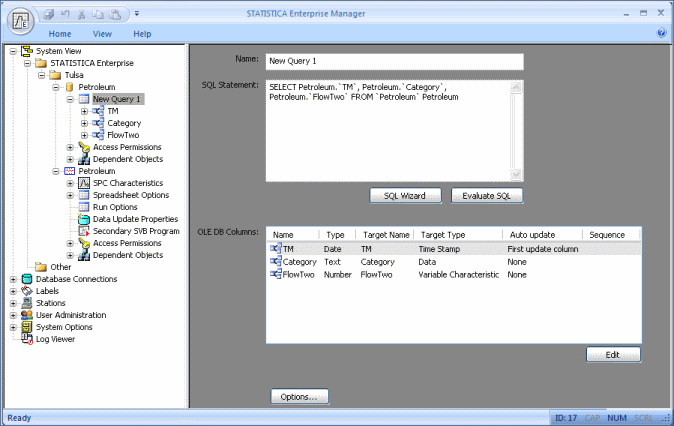The height and width of the screenshot is (426, 674).
Task: Select the SPC Characteristics chart icon
Action: tap(84, 183)
